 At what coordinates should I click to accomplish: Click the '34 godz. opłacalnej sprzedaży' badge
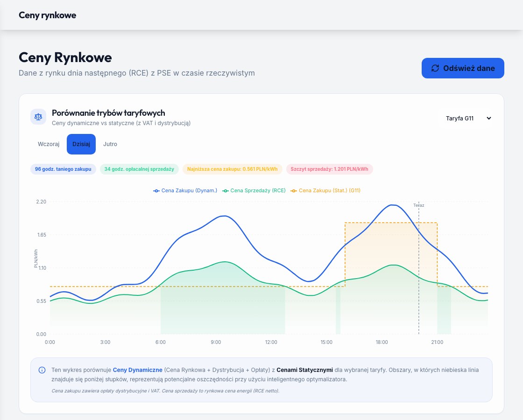tap(139, 169)
